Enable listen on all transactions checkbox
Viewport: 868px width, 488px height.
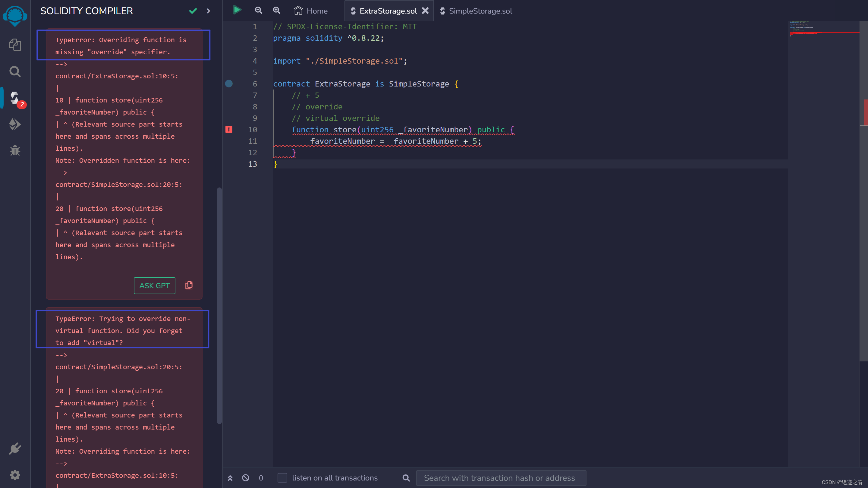[x=282, y=477]
